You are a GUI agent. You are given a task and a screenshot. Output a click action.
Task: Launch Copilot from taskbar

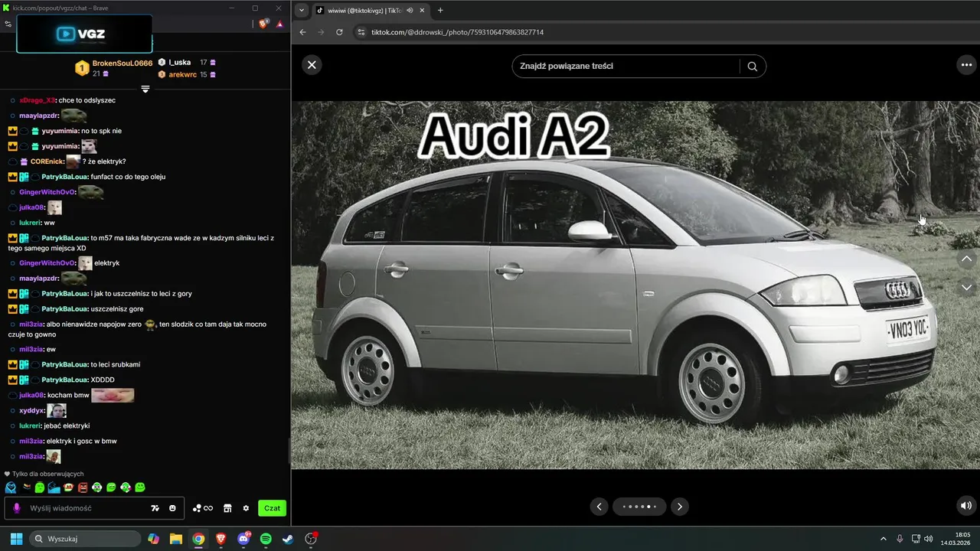(x=154, y=539)
